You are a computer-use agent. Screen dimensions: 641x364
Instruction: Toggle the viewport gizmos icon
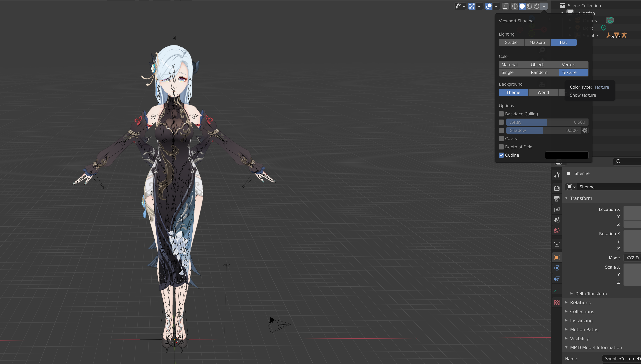472,6
